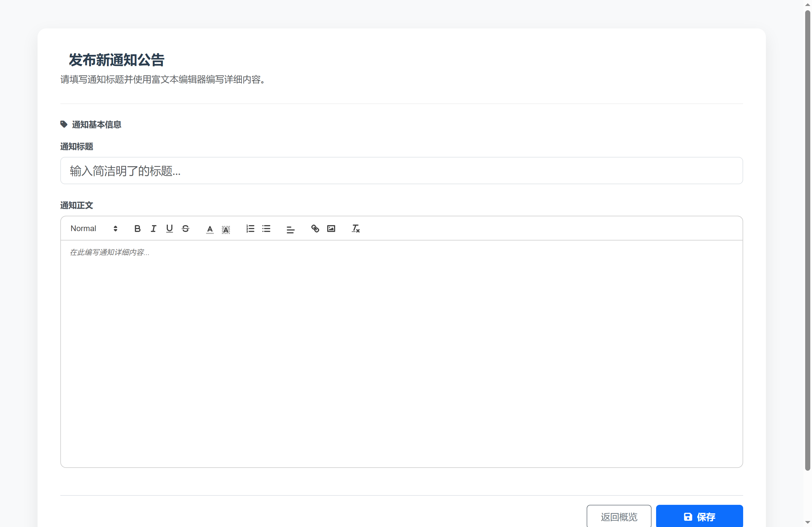This screenshot has height=527, width=812.
Task: Toggle strikethrough formatting button
Action: tap(185, 229)
